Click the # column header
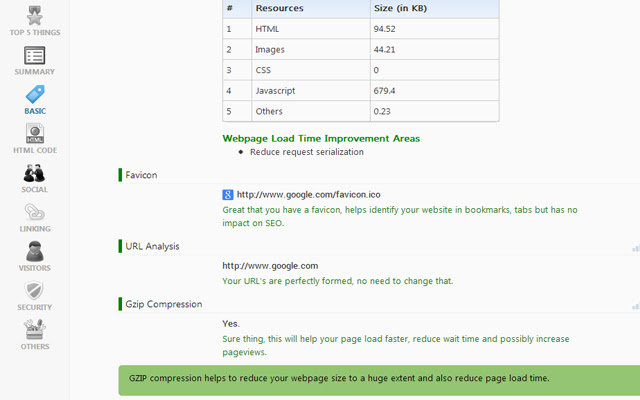This screenshot has width=640, height=400. tap(237, 8)
